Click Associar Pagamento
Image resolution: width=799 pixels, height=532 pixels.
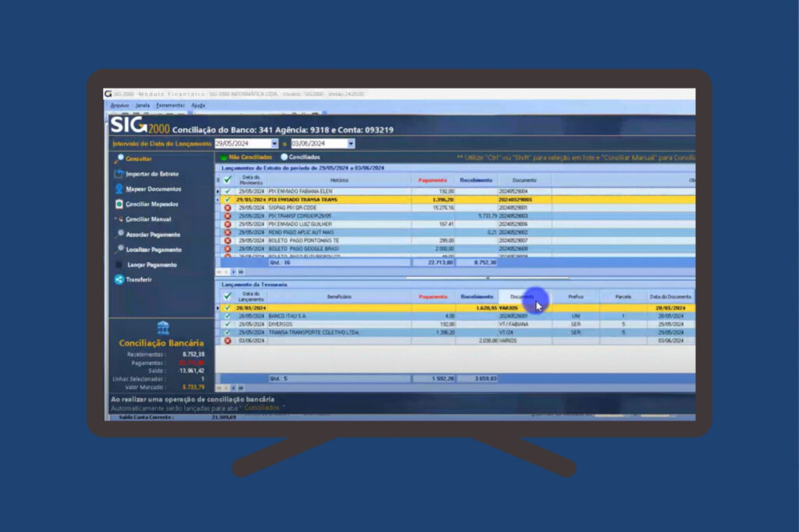(x=154, y=234)
